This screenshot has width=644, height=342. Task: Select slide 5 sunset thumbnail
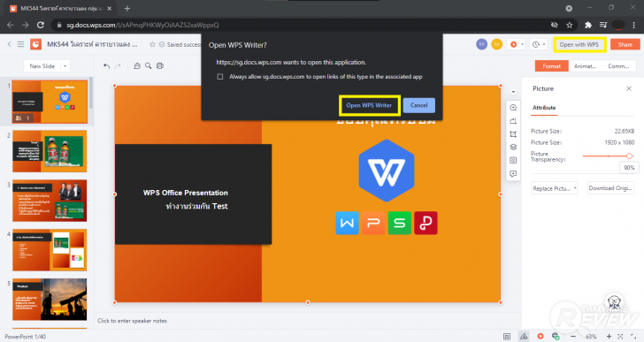click(x=50, y=300)
